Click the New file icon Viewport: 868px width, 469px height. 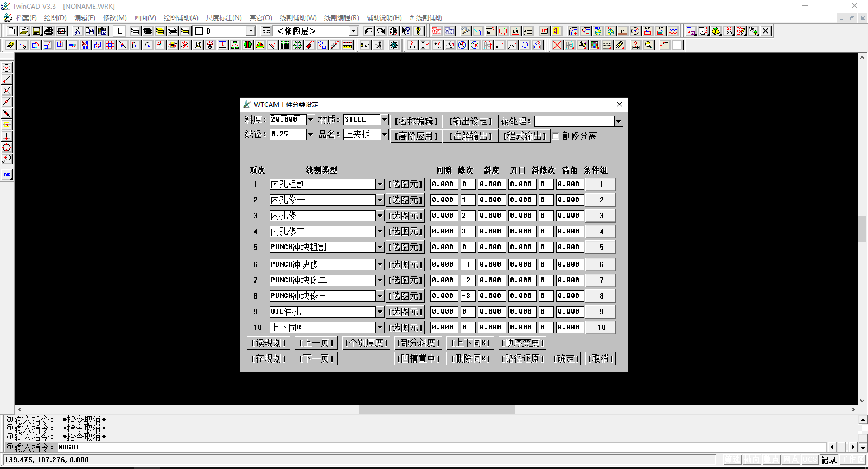click(x=11, y=31)
